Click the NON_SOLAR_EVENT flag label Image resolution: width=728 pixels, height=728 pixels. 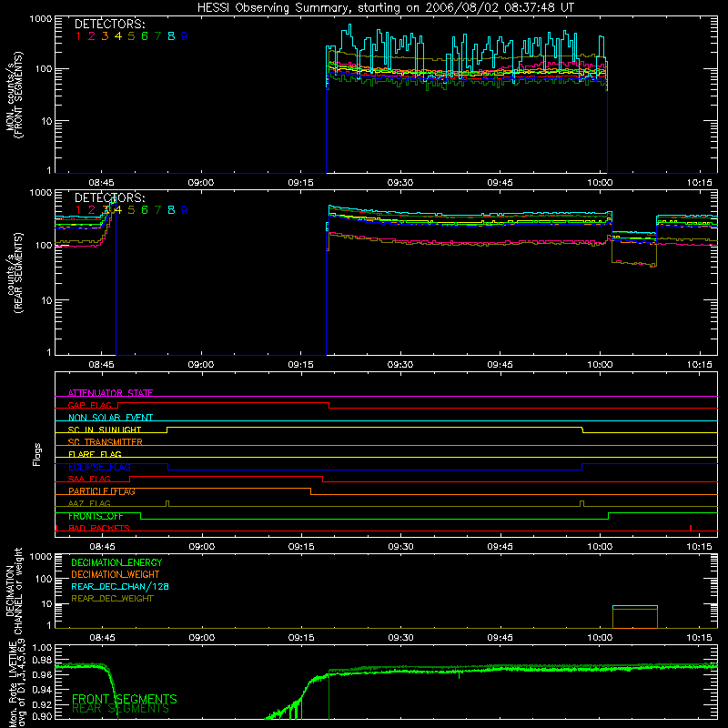[110, 418]
